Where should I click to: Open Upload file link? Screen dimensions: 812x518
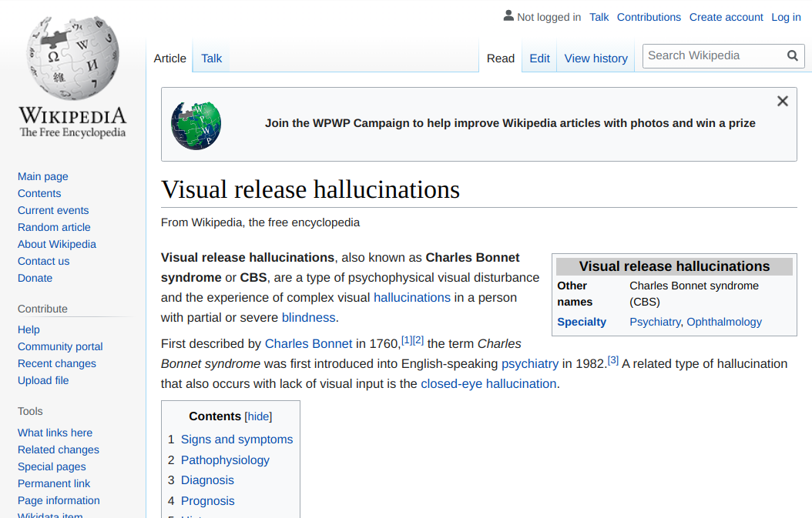pos(43,380)
